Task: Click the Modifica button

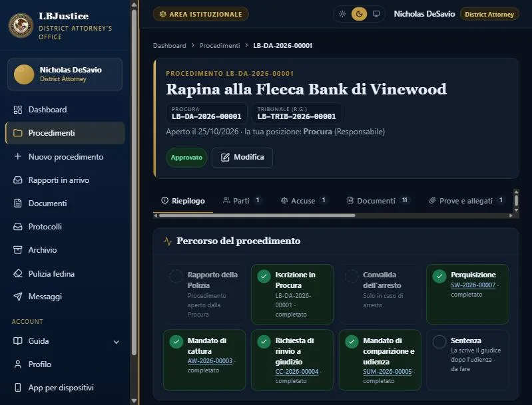Action: click(x=242, y=157)
